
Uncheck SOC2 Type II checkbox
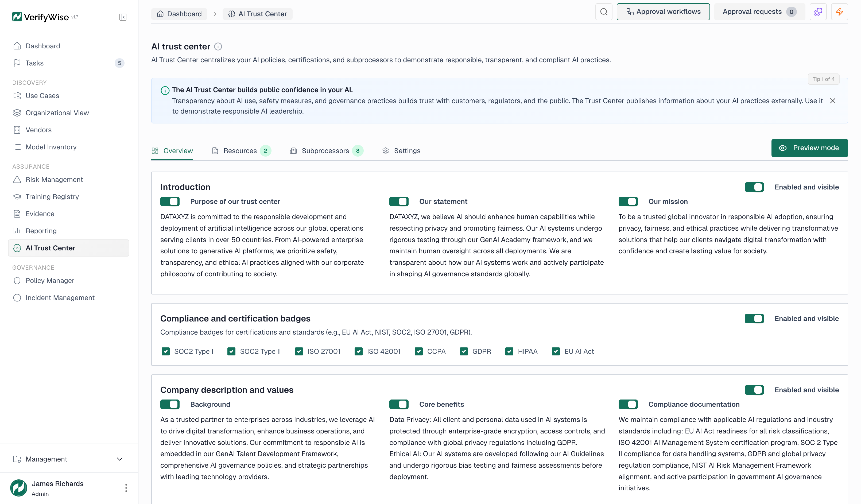point(231,352)
